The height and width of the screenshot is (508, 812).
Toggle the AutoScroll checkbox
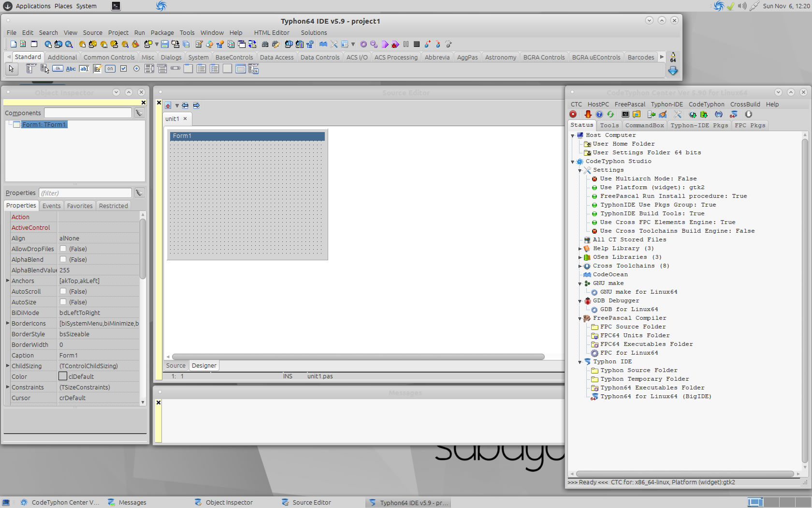click(63, 291)
